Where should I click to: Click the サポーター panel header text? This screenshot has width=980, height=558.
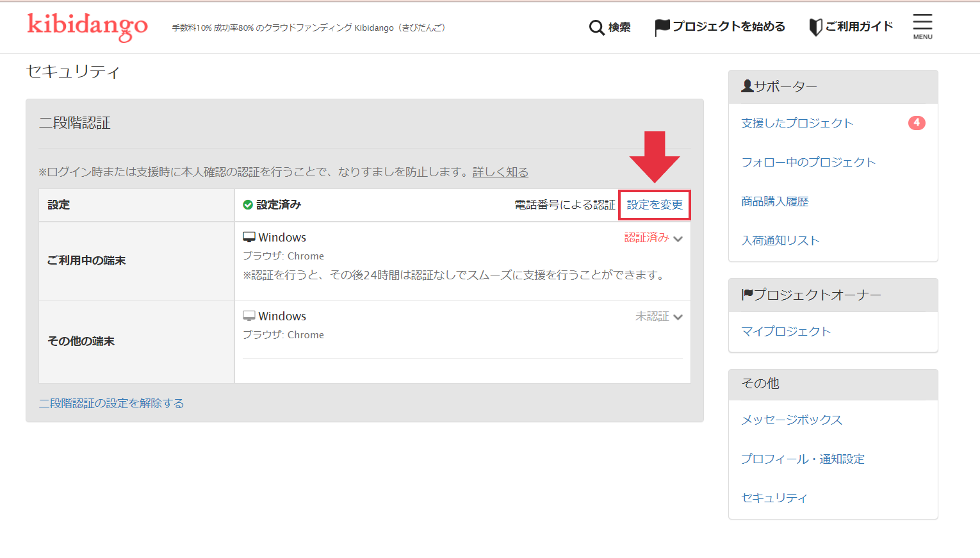(x=786, y=86)
